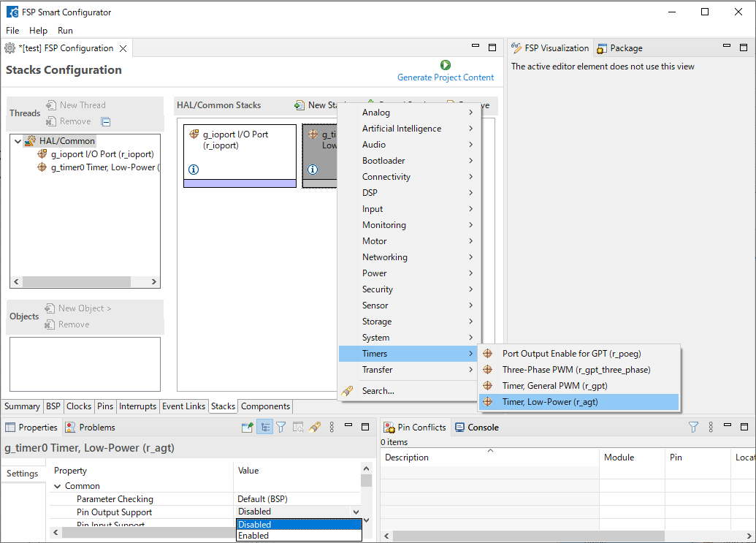The height and width of the screenshot is (543, 756).
Task: Click the Properties panel pin-to-selection icon
Action: tap(248, 427)
